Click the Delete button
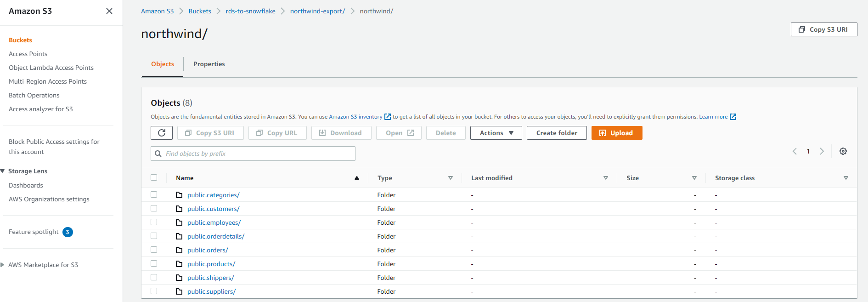This screenshot has height=302, width=868. (446, 133)
